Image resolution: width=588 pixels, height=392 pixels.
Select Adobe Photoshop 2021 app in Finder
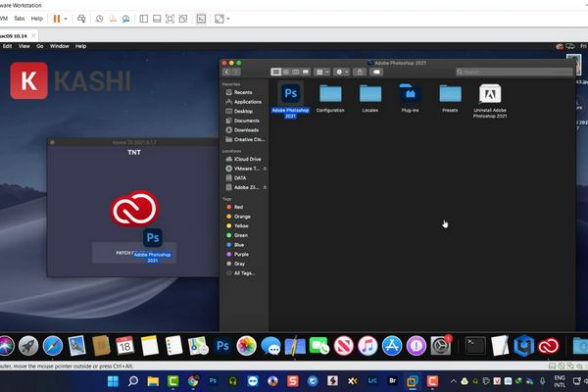tap(291, 100)
